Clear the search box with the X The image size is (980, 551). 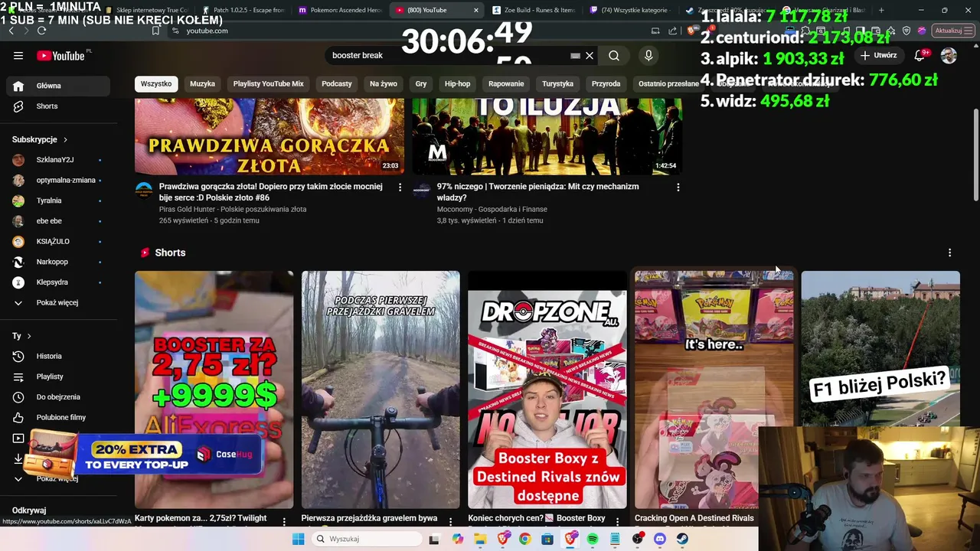pos(590,55)
